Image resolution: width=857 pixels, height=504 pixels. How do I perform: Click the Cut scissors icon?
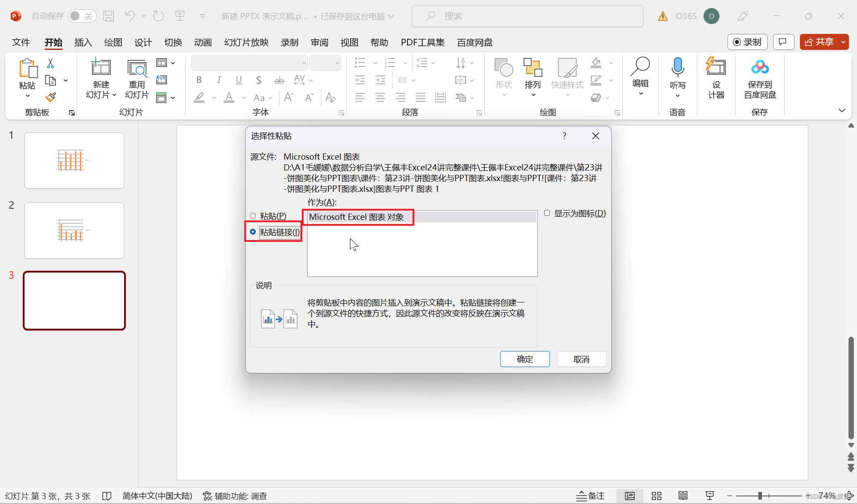pos(50,63)
